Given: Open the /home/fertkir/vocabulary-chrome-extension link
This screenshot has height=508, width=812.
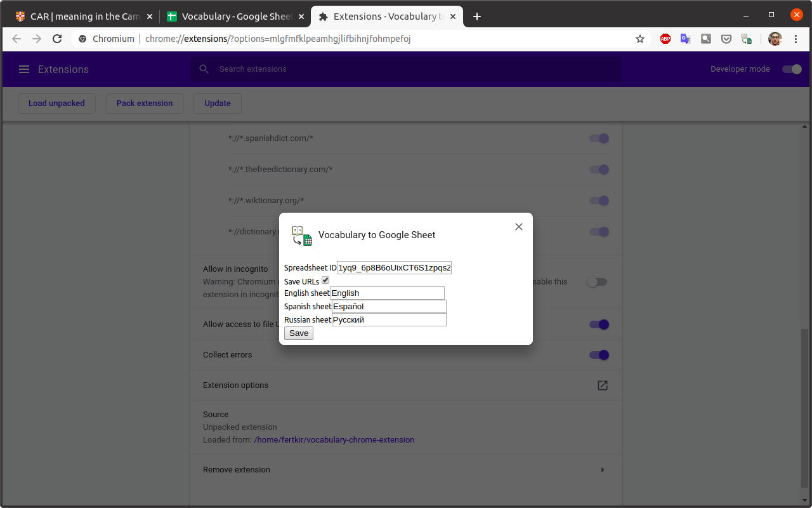Looking at the screenshot, I should coord(334,439).
